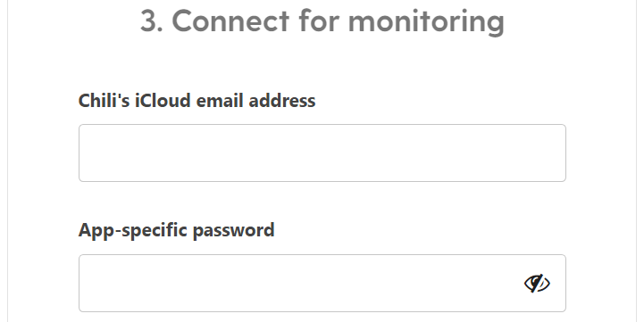
Task: Click the crossed-out eye icon
Action: [x=537, y=283]
